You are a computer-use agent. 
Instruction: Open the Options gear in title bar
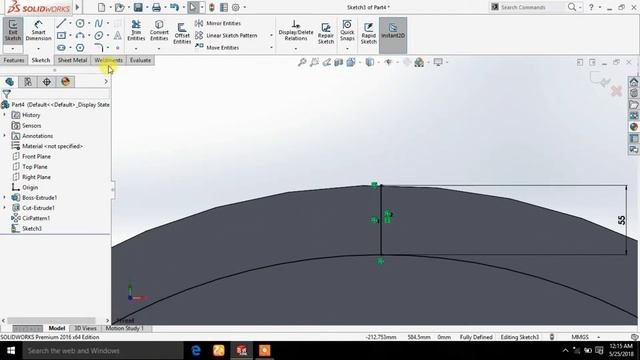pyautogui.click(x=236, y=7)
